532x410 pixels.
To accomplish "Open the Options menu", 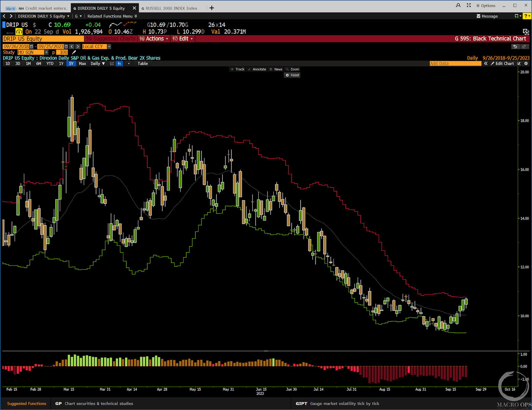I will pyautogui.click(x=486, y=5).
